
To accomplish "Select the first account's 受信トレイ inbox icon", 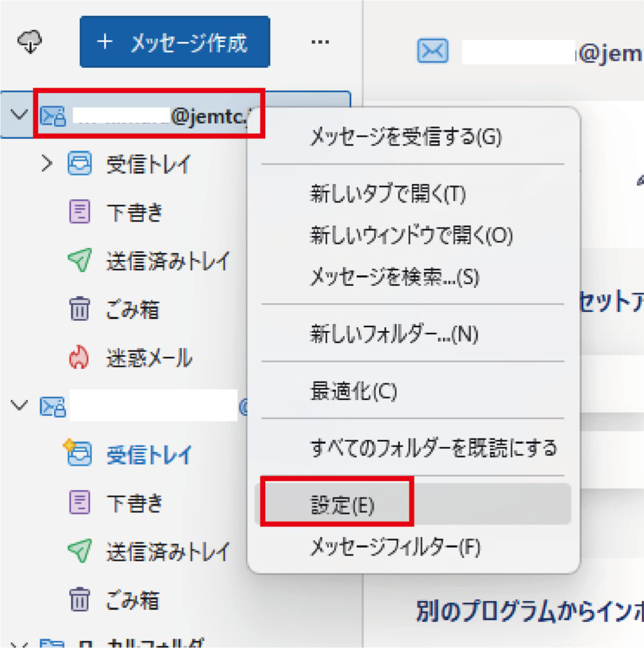I will (80, 165).
